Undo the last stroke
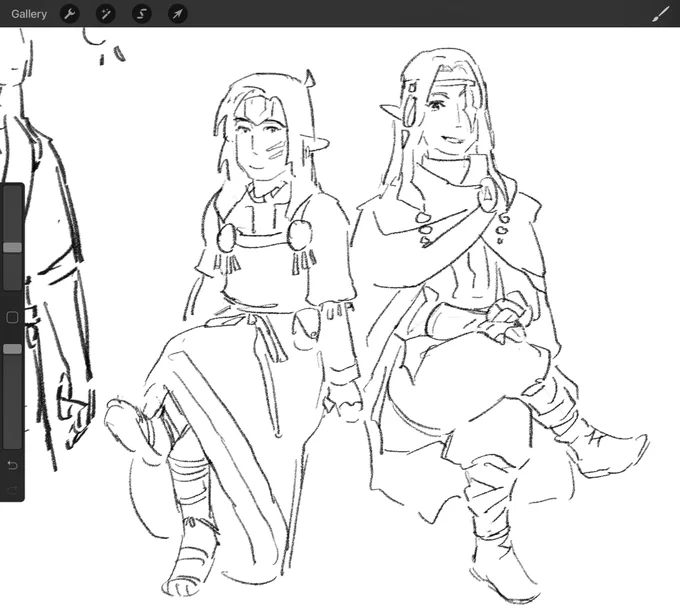 click(x=12, y=465)
